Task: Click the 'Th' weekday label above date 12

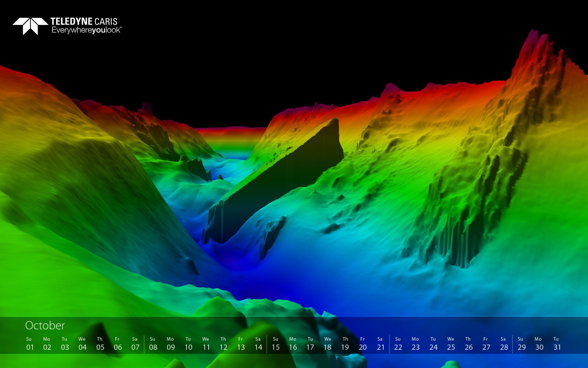Action: 223,339
